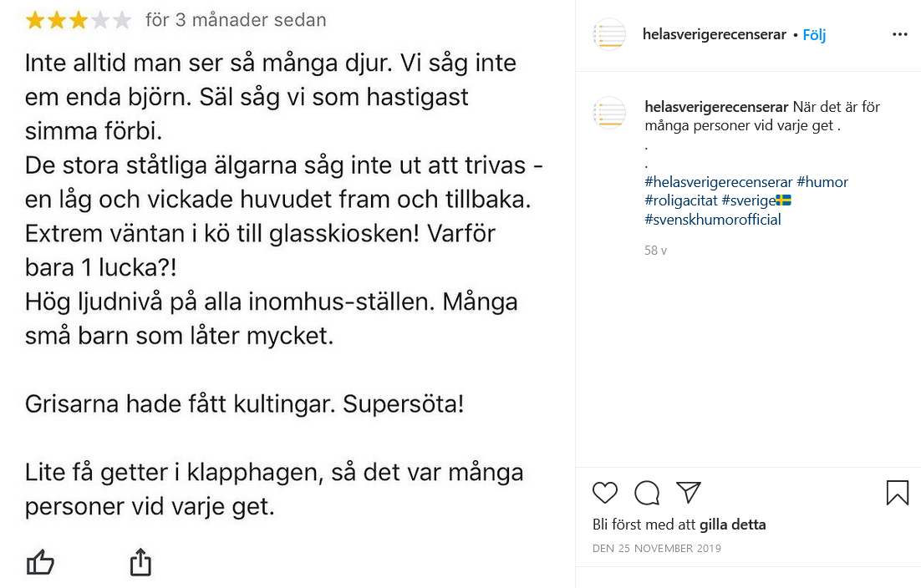Image resolution: width=921 pixels, height=588 pixels.
Task: Click the share arrow icon under review
Action: 140,561
